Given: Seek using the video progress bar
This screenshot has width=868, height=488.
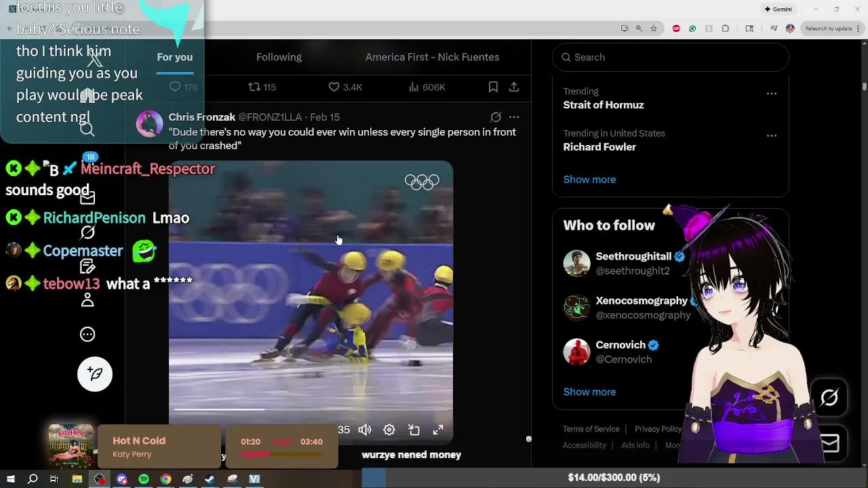Looking at the screenshot, I should pyautogui.click(x=311, y=409).
